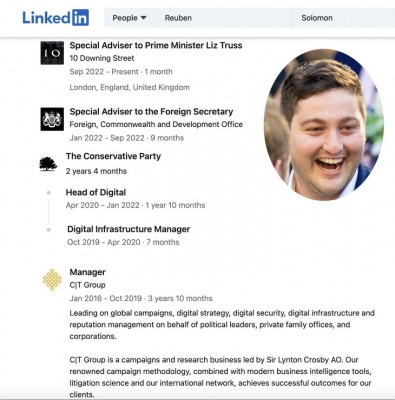The width and height of the screenshot is (395, 400).
Task: Open Foreign, Commonwealth and Development Office link
Action: (x=156, y=124)
